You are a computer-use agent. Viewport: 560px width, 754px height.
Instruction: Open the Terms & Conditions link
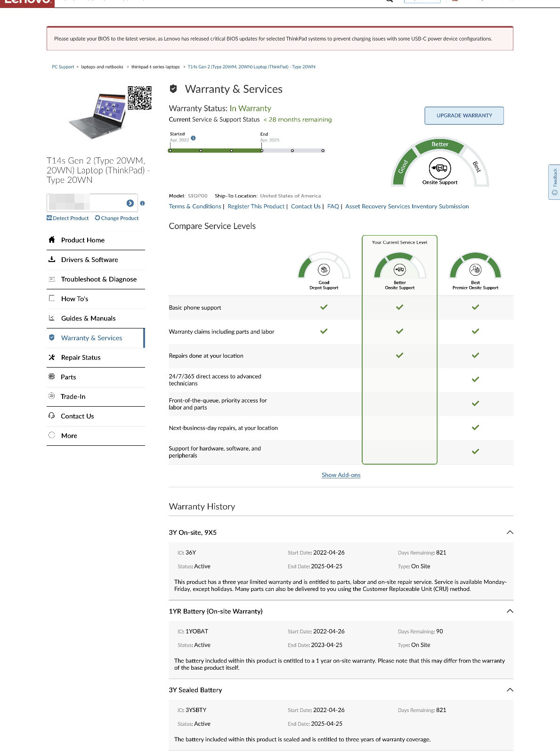click(195, 206)
